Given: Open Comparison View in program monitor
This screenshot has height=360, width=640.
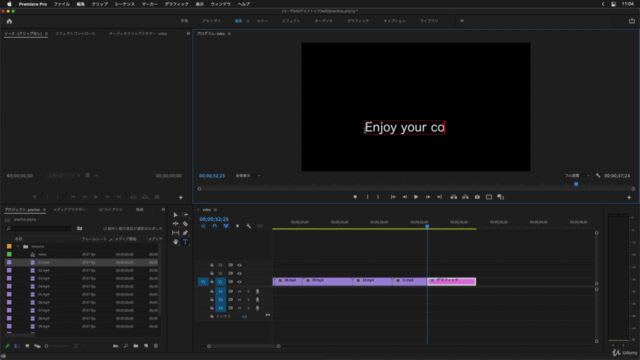Looking at the screenshot, I should click(x=500, y=197).
